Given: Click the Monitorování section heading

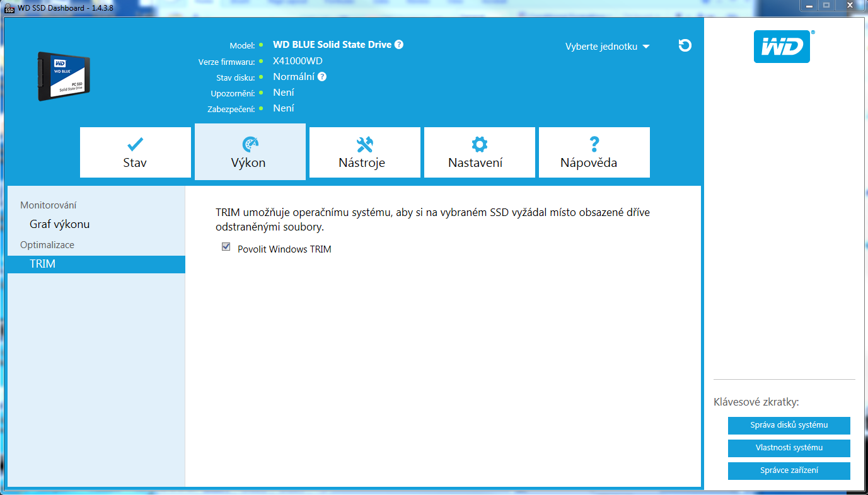Looking at the screenshot, I should [49, 205].
